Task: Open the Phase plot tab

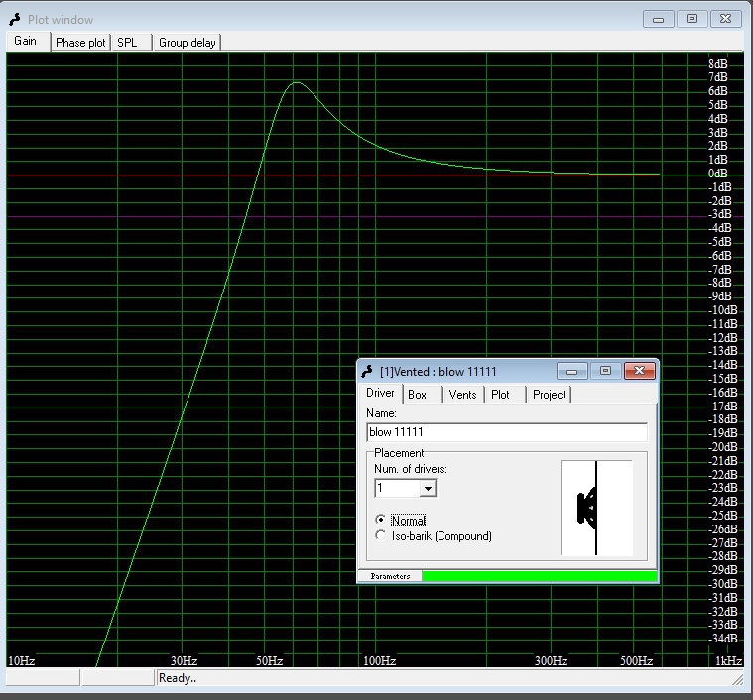Action: [x=80, y=43]
